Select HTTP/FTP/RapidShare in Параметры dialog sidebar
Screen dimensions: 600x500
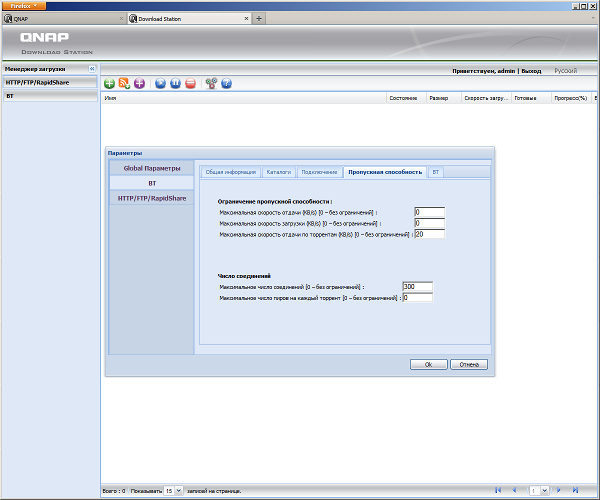coord(152,198)
